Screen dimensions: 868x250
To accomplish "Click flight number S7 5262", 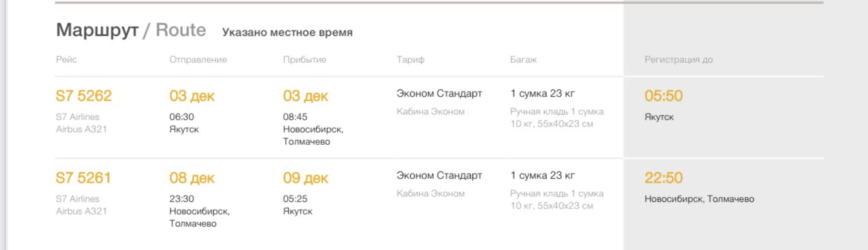I will tap(83, 96).
